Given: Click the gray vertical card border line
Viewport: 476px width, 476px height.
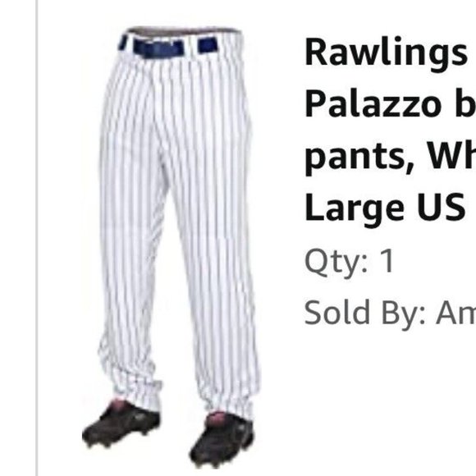Looking at the screenshot, I should tap(37, 238).
